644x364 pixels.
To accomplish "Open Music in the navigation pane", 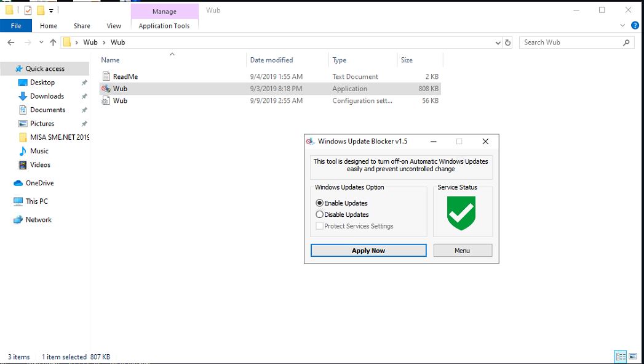I will tap(39, 151).
